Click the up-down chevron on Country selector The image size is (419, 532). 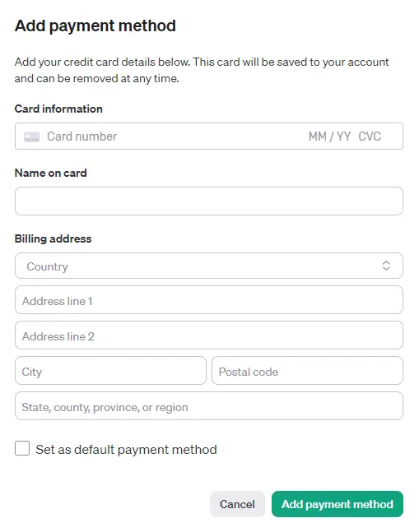[x=386, y=266]
